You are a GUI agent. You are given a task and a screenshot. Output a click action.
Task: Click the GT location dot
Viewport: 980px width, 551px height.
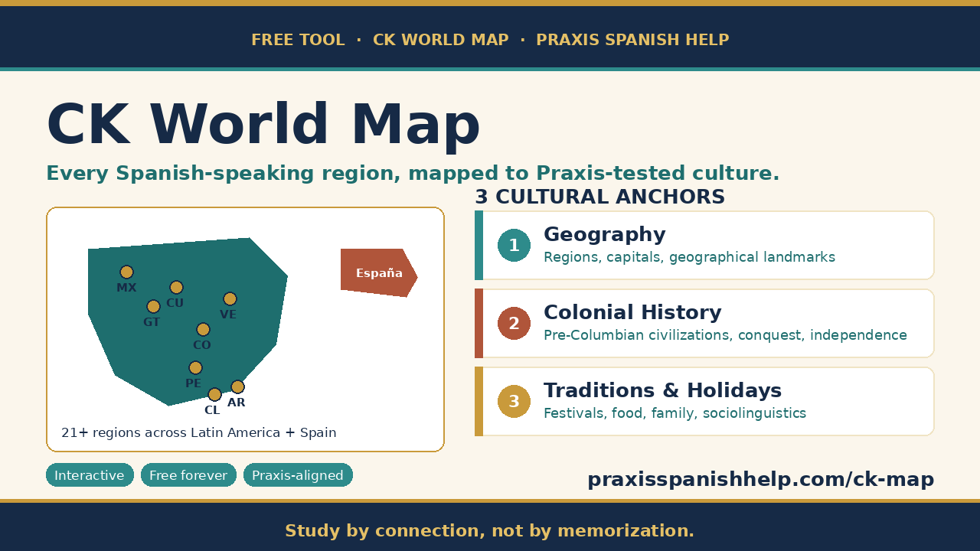[x=153, y=306]
